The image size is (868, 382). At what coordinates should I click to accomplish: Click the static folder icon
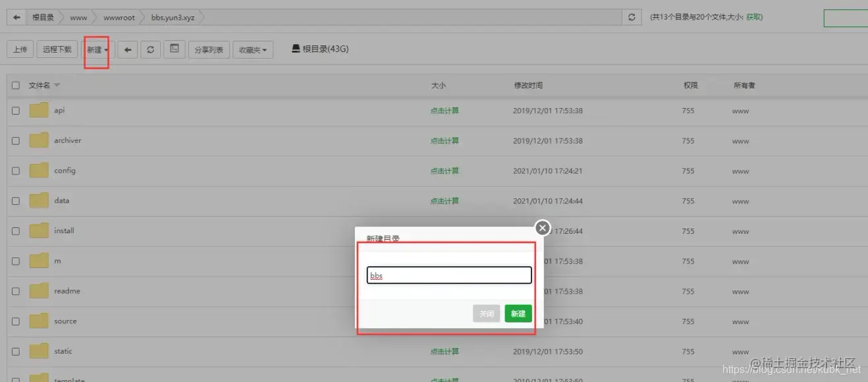click(39, 351)
